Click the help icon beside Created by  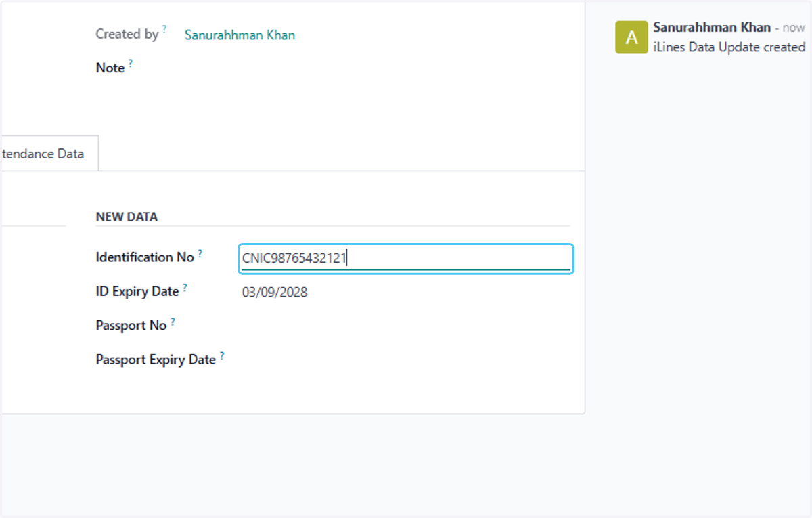click(x=164, y=30)
